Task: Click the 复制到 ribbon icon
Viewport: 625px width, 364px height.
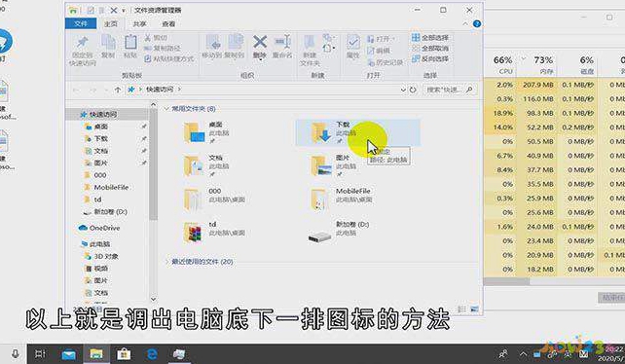Action: (235, 42)
